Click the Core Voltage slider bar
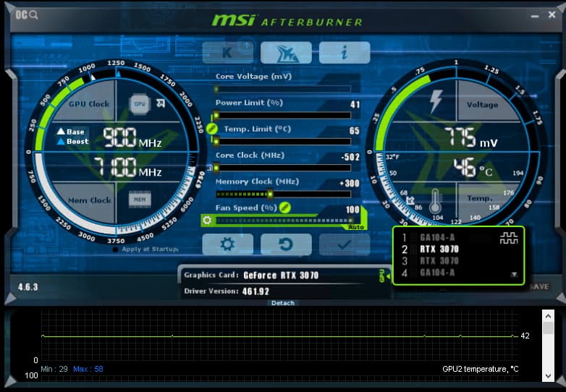Screen dimensions: 566x392 pyautogui.click(x=283, y=89)
